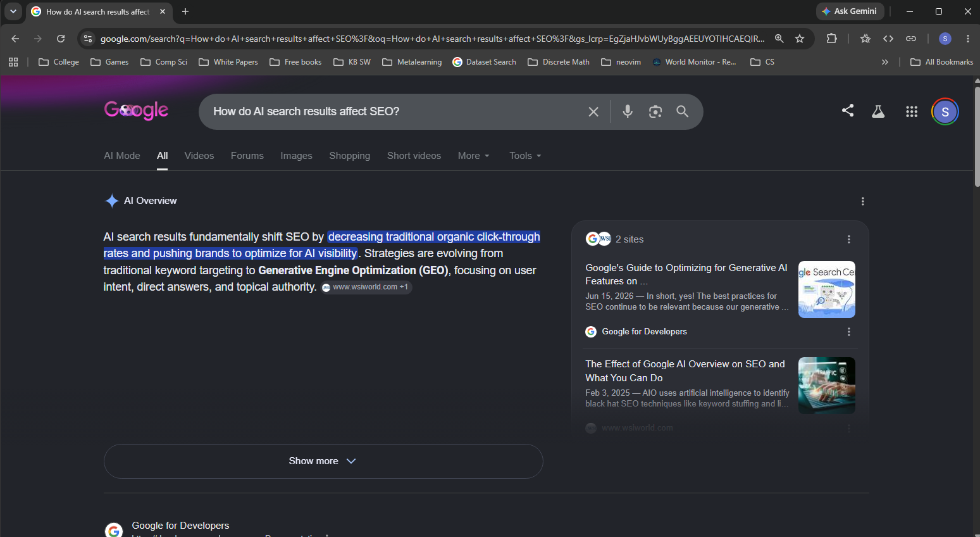
Task: Switch to the Short videos tab
Action: 414,156
